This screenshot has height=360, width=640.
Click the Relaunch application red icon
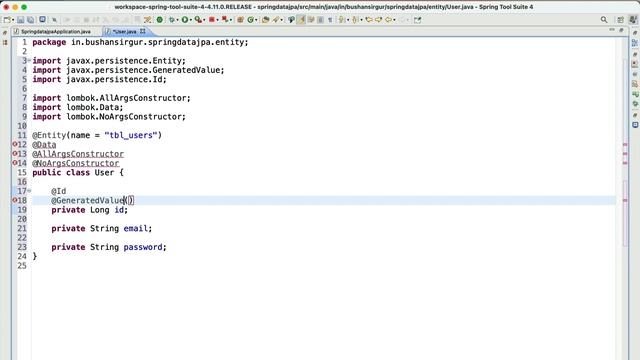click(224, 19)
